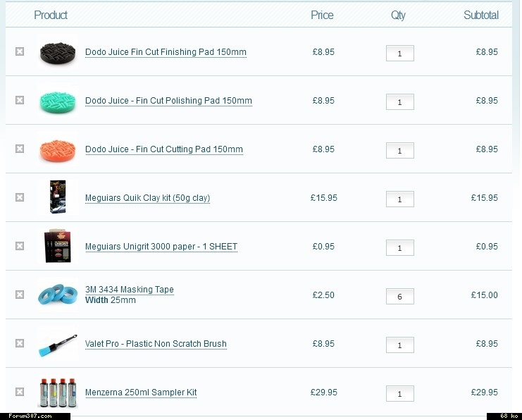Remove 3M 3434 Masking Tape item
Image resolution: width=522 pixels, height=420 pixels.
pyautogui.click(x=20, y=295)
